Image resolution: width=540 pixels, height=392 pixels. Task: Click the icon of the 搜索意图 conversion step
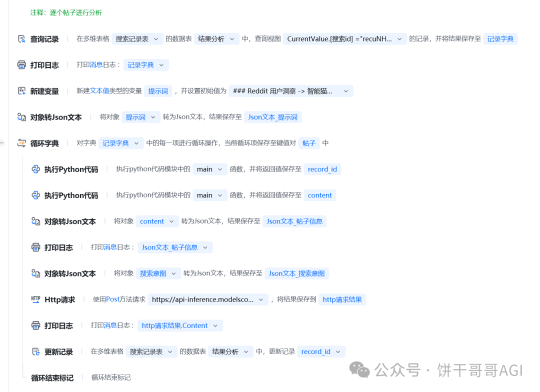point(36,273)
